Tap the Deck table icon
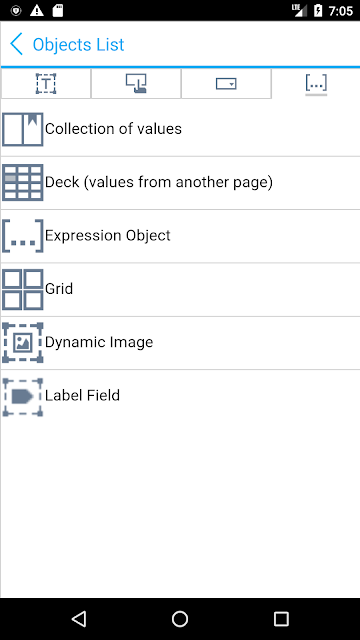This screenshot has width=360, height=640. 22,182
